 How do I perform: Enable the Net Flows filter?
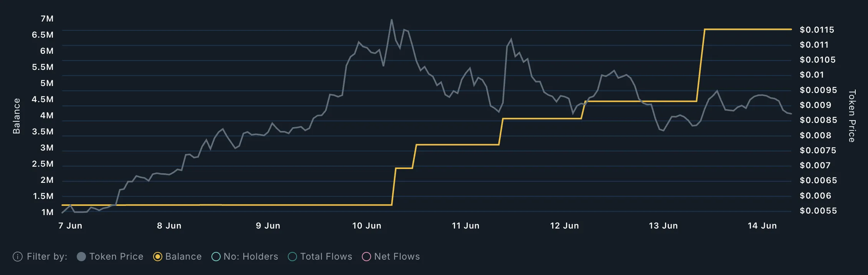pyautogui.click(x=366, y=257)
